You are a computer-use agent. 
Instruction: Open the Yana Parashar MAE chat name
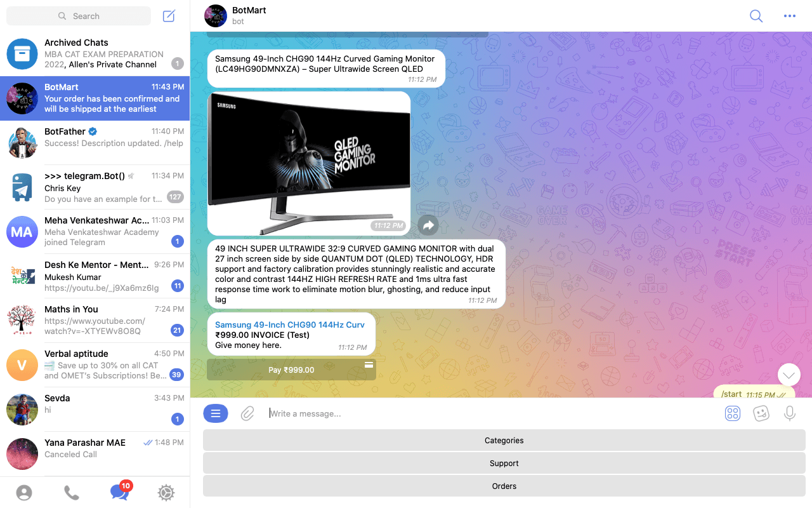(85, 443)
